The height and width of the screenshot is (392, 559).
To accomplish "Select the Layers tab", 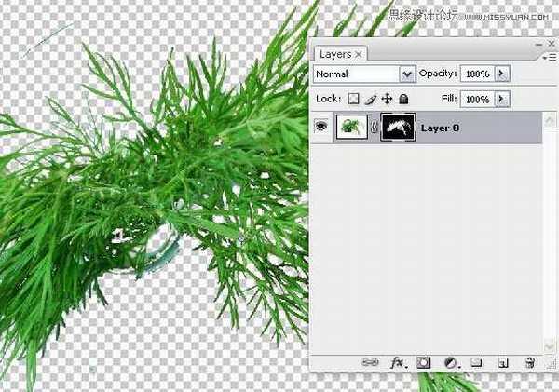I will point(339,54).
